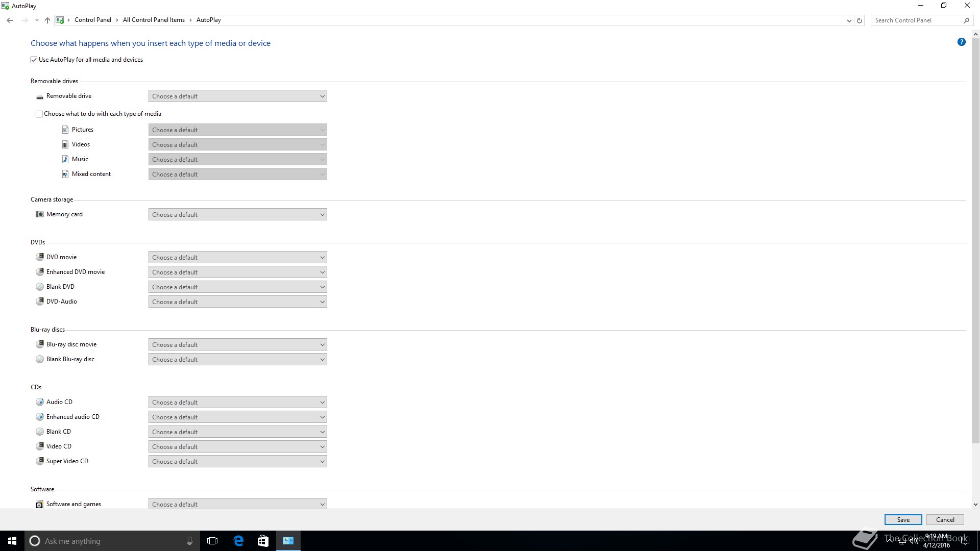Click the scrollbar down arrow
980x551 pixels.
[975, 505]
